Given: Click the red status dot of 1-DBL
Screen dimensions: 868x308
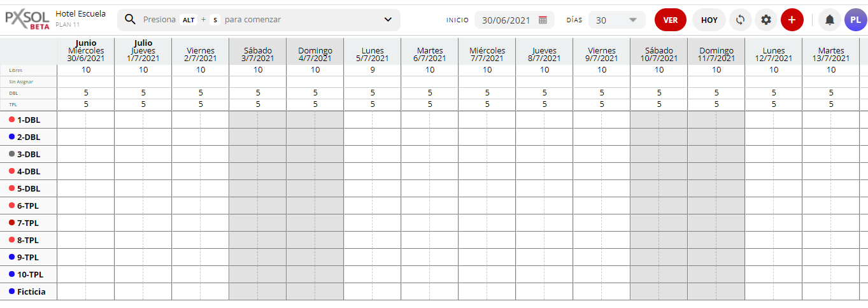Looking at the screenshot, I should point(12,120).
